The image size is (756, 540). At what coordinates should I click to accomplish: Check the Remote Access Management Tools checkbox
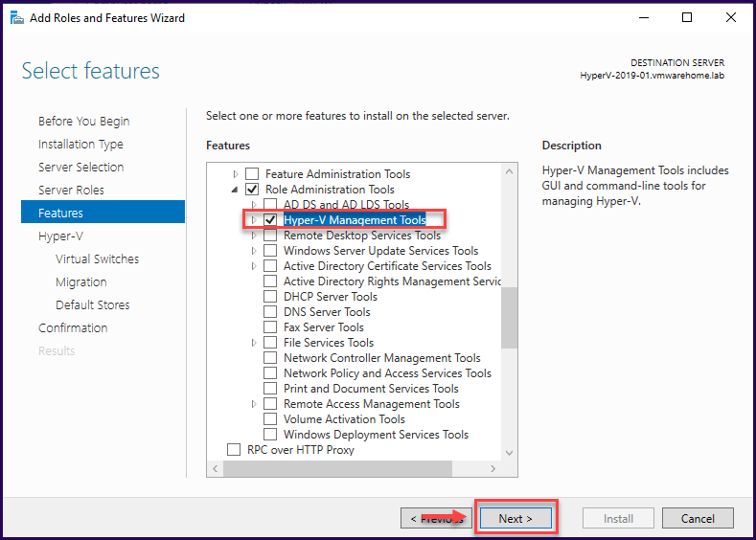point(270,404)
